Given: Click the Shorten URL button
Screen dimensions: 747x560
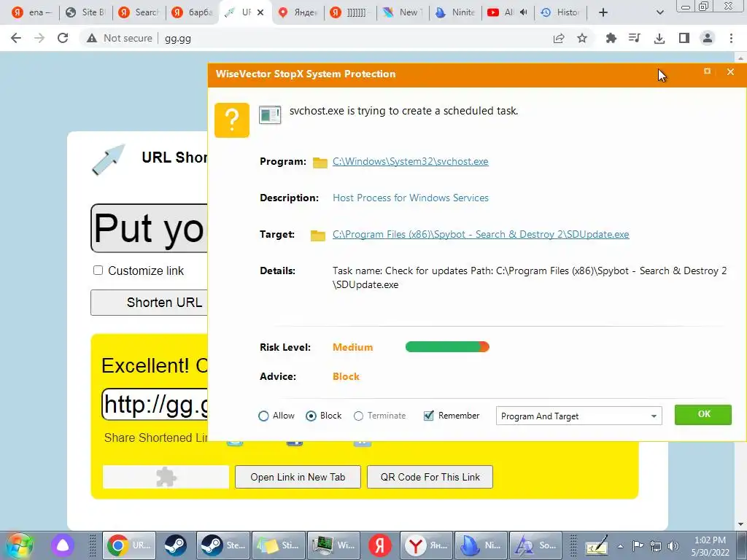Looking at the screenshot, I should [149, 303].
